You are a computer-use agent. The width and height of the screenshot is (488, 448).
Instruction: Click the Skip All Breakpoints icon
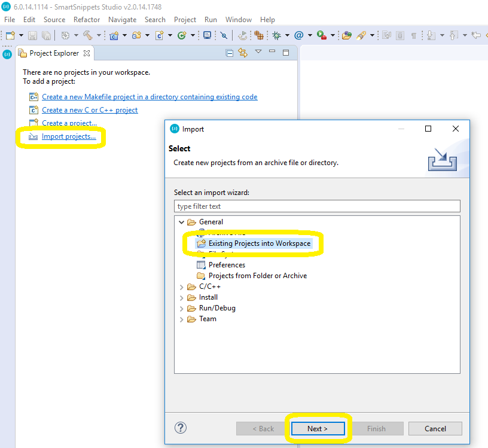click(224, 35)
